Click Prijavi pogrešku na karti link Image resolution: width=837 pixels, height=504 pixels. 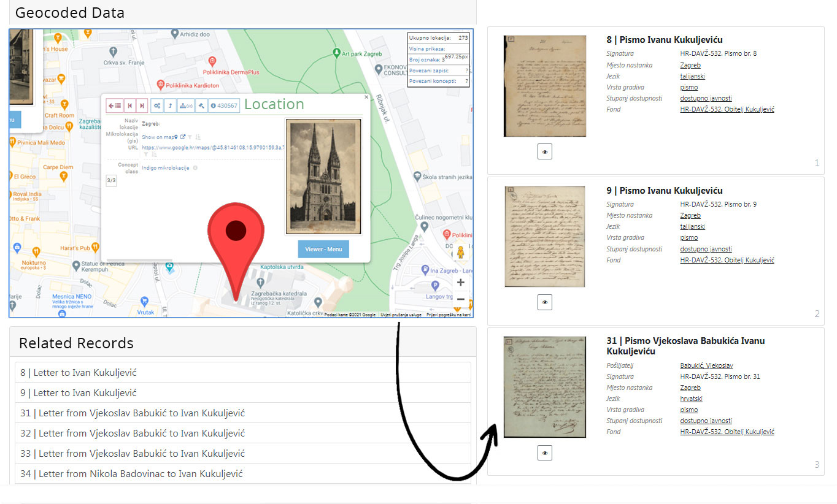point(447,315)
